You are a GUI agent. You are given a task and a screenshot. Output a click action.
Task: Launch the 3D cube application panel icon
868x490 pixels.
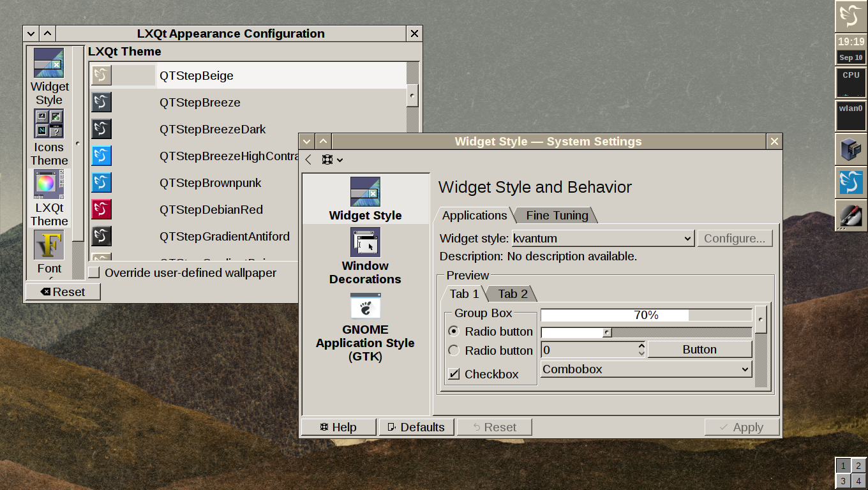(x=851, y=149)
